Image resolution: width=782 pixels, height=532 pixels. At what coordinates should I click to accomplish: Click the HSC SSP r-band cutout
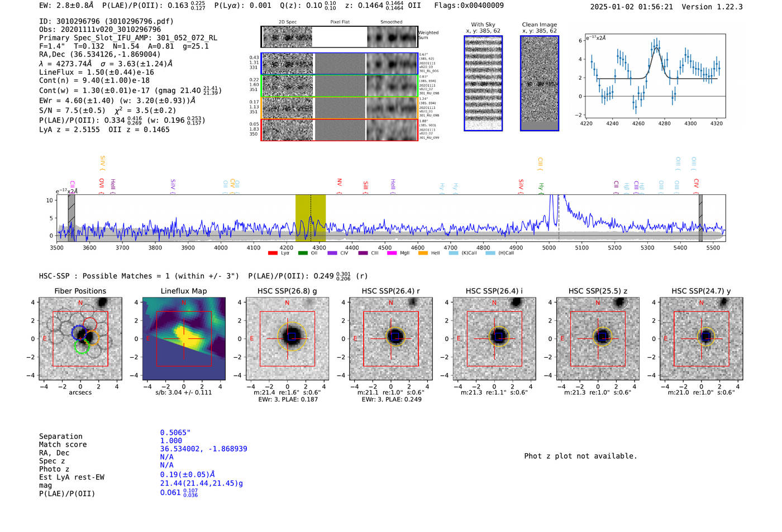(x=391, y=338)
